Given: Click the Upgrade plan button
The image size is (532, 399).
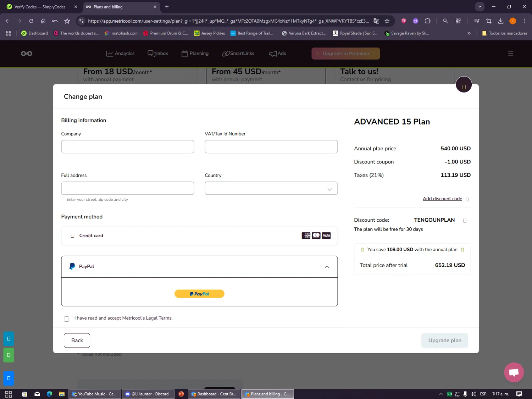Looking at the screenshot, I should (445, 340).
